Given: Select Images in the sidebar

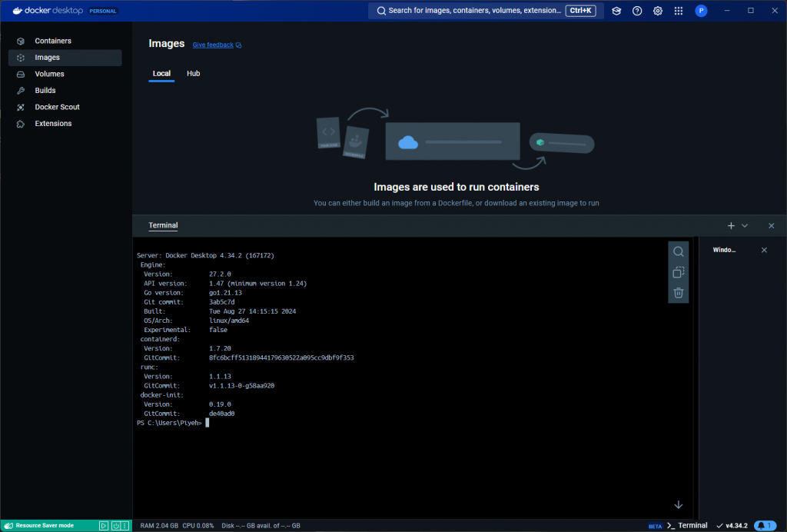Looking at the screenshot, I should 65,57.
